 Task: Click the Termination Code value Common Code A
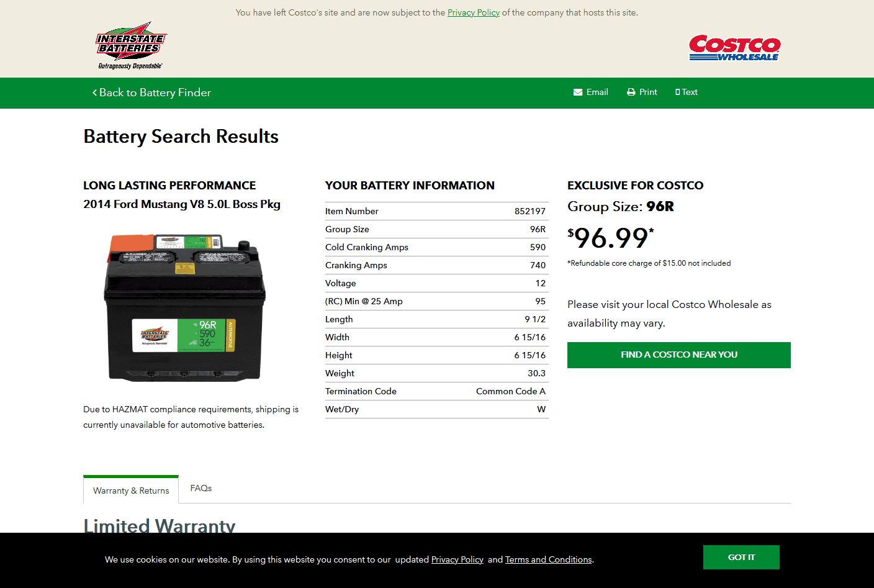pos(511,391)
